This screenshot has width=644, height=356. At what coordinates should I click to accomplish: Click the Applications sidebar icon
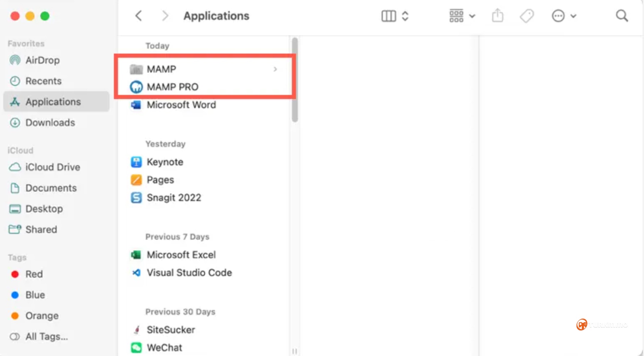15,102
